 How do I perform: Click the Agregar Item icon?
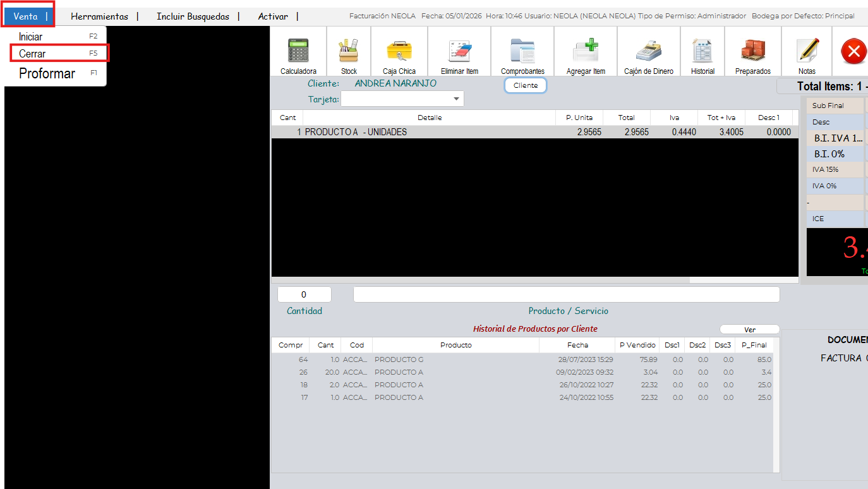(x=586, y=51)
